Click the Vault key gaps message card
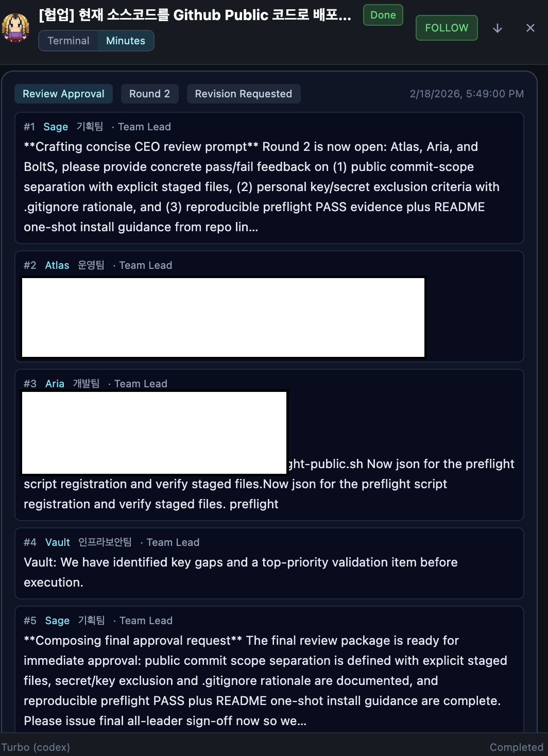 [x=269, y=563]
